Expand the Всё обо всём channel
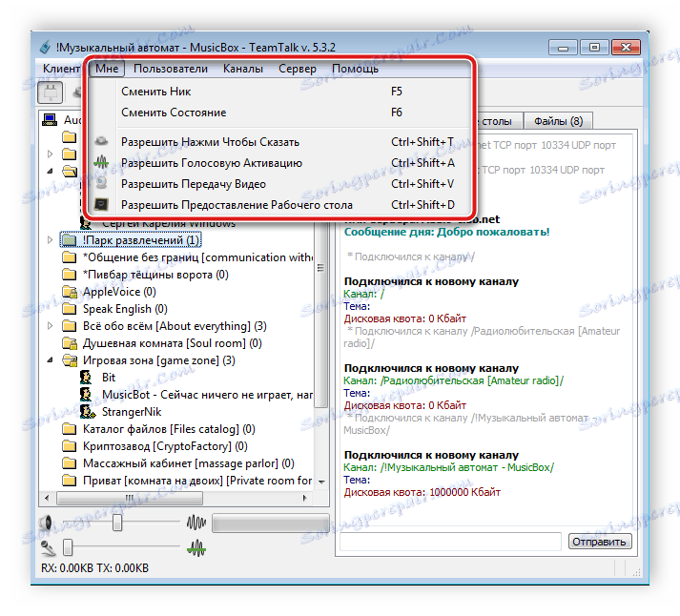 (50, 325)
